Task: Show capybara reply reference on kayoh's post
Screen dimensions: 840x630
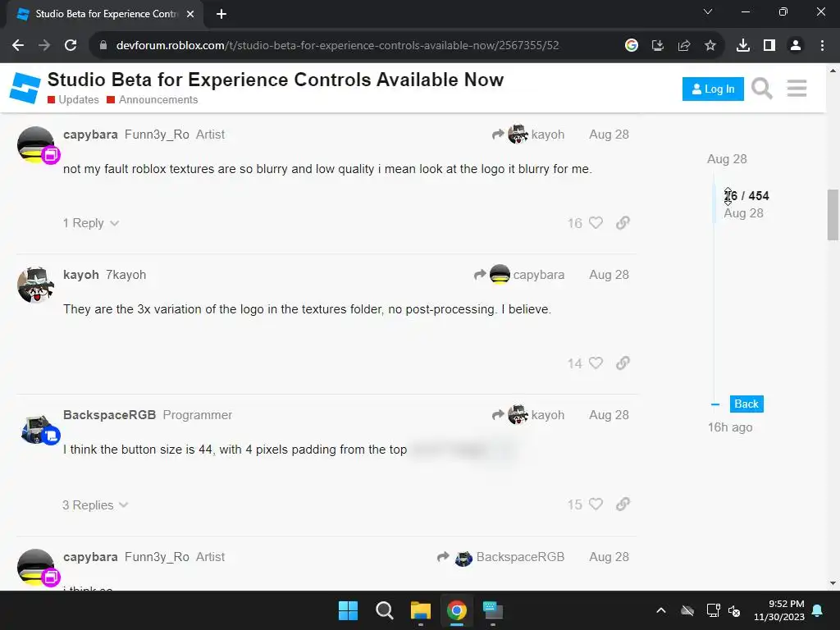Action: click(x=519, y=275)
